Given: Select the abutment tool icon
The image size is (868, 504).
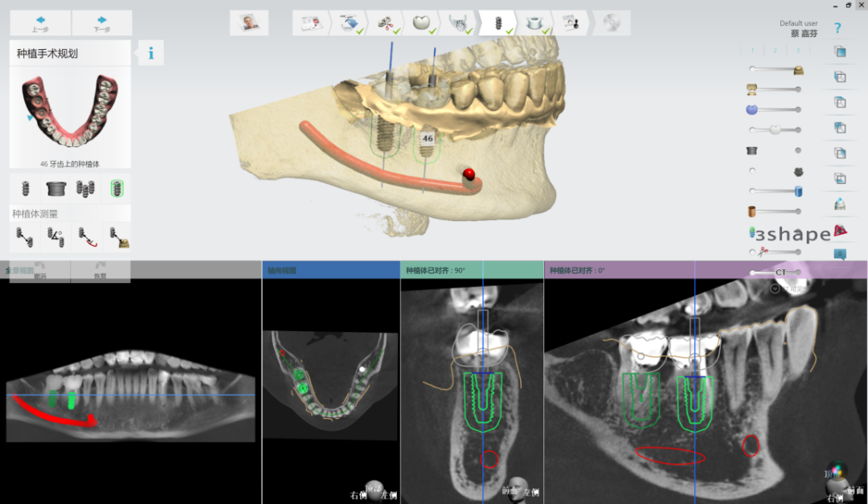Looking at the screenshot, I should [55, 189].
